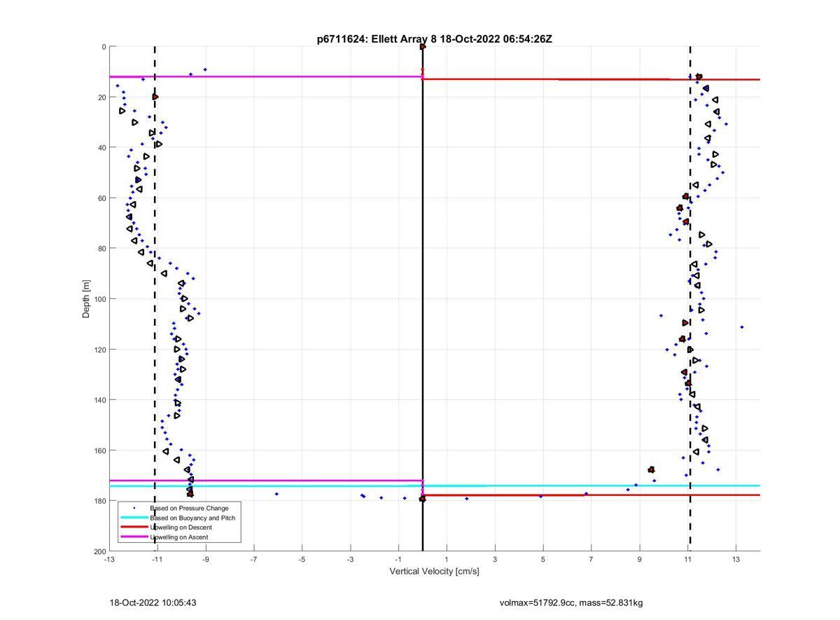
Task: Click the y-axis tick label '140'
Action: click(100, 400)
